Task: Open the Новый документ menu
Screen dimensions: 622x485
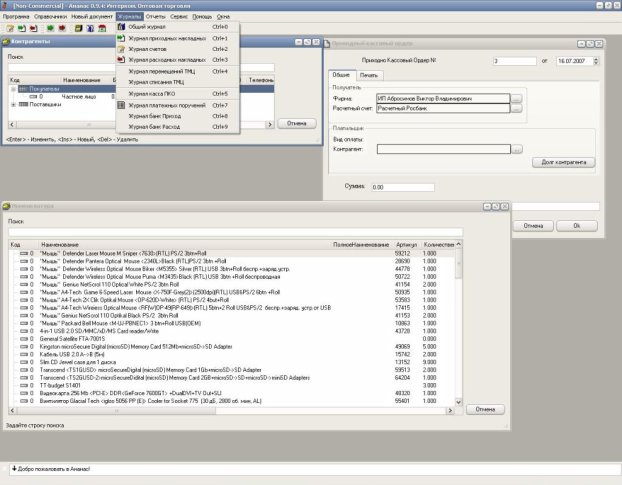Action: pos(92,17)
